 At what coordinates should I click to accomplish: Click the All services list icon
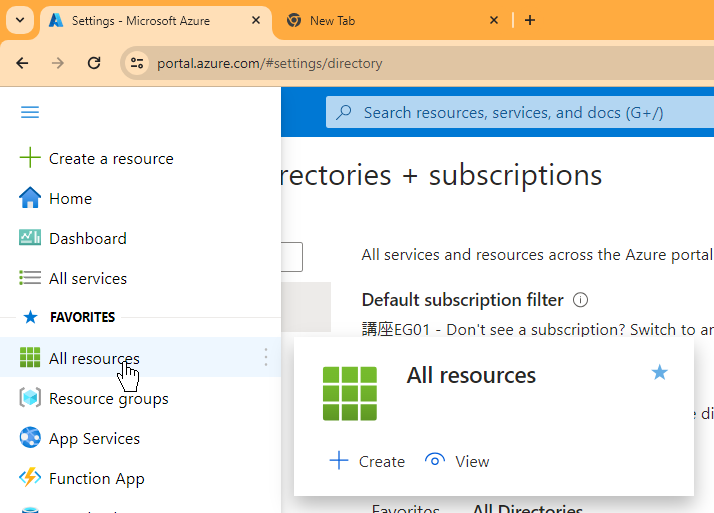[x=30, y=278]
